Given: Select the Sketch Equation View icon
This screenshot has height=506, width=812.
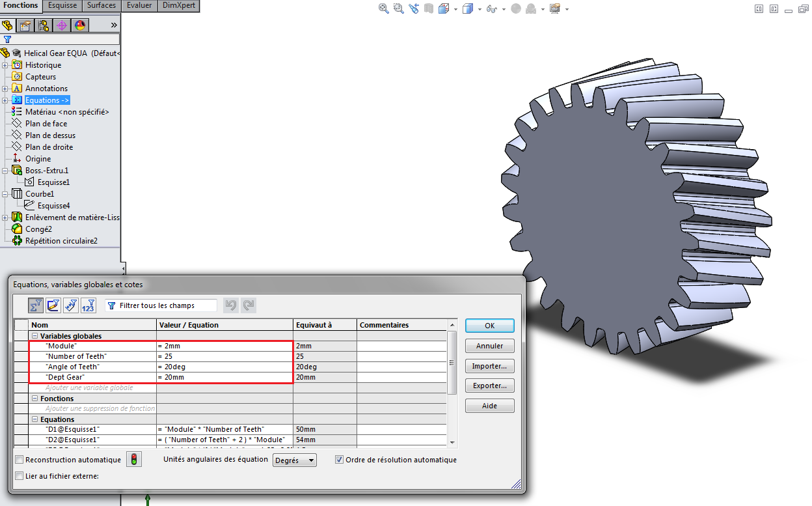Looking at the screenshot, I should [53, 305].
